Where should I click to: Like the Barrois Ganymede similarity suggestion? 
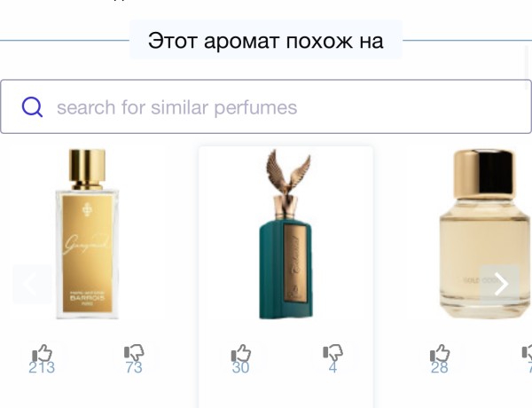42,353
